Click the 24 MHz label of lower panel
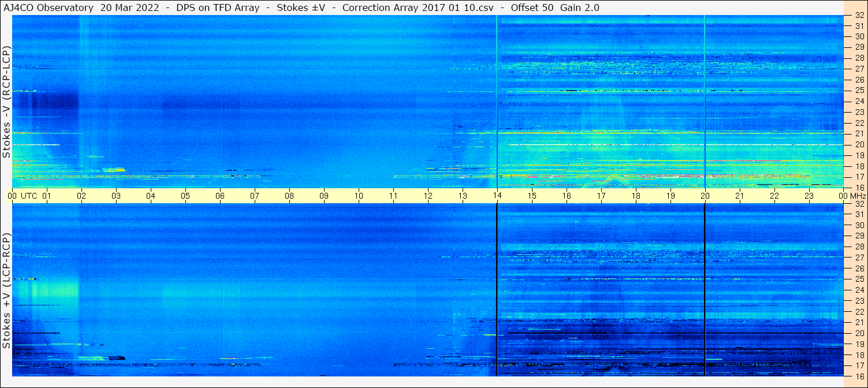This screenshot has height=388, width=868. 859,290
